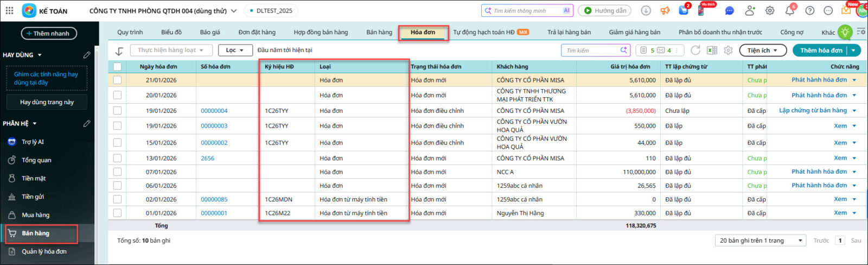
Task: Tick the select-all checkbox in table header
Action: (x=117, y=67)
